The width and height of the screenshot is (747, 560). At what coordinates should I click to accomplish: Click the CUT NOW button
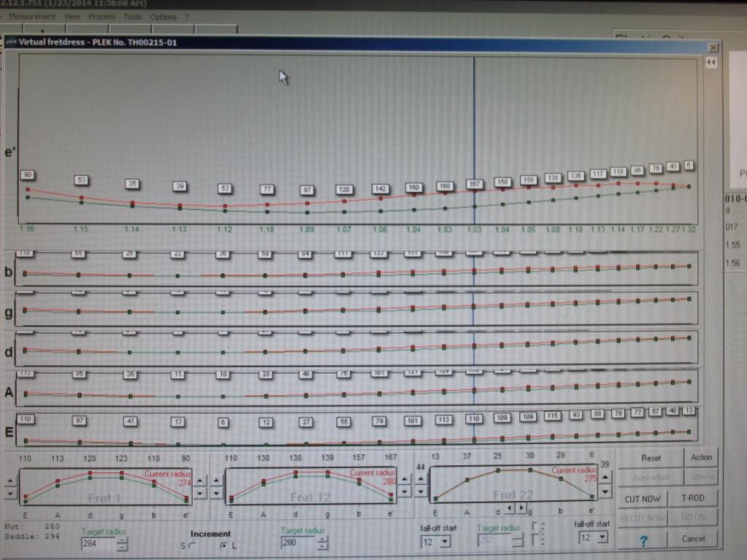tap(642, 499)
